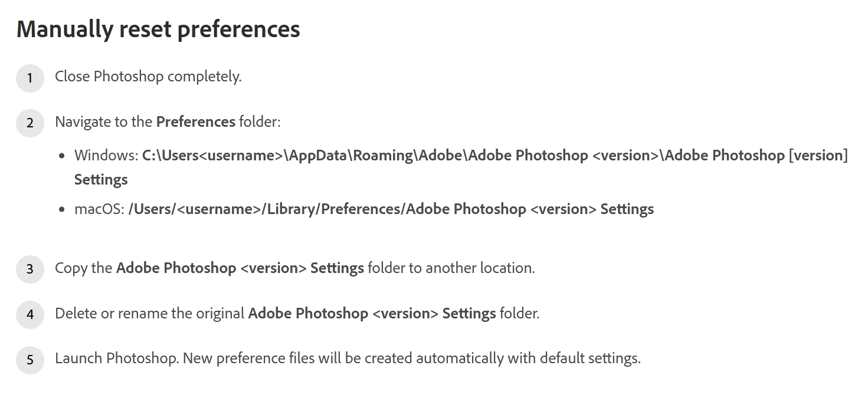Screen dimensions: 868x398
Task: Click 'folder to another location' text
Action: point(451,268)
